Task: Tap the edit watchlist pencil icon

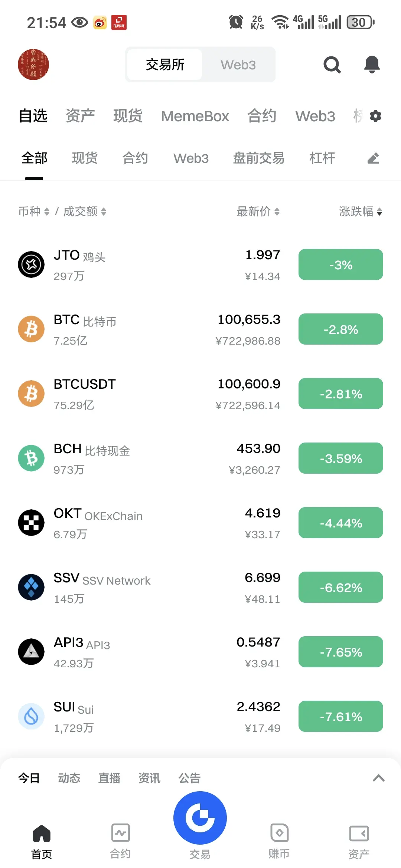Action: pyautogui.click(x=373, y=158)
